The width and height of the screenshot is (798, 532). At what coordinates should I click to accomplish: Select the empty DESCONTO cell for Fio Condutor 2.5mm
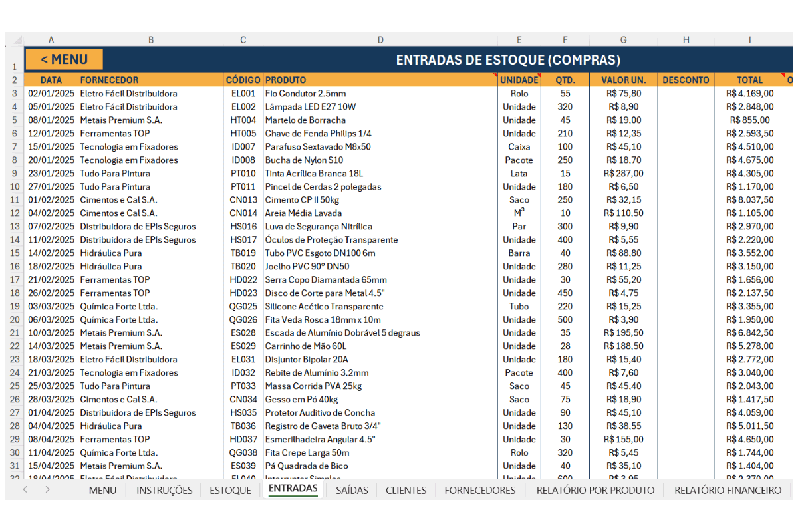686,94
